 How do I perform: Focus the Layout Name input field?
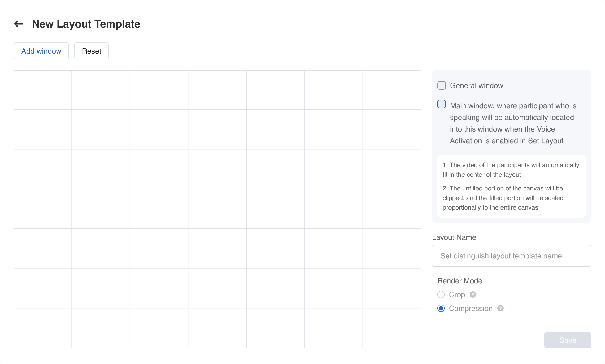(x=511, y=256)
